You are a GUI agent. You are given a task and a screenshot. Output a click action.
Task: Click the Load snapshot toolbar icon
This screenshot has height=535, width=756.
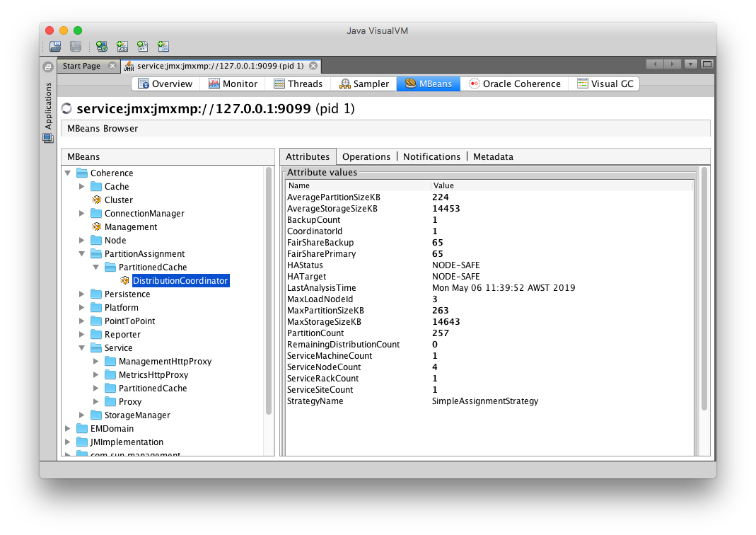click(x=55, y=46)
